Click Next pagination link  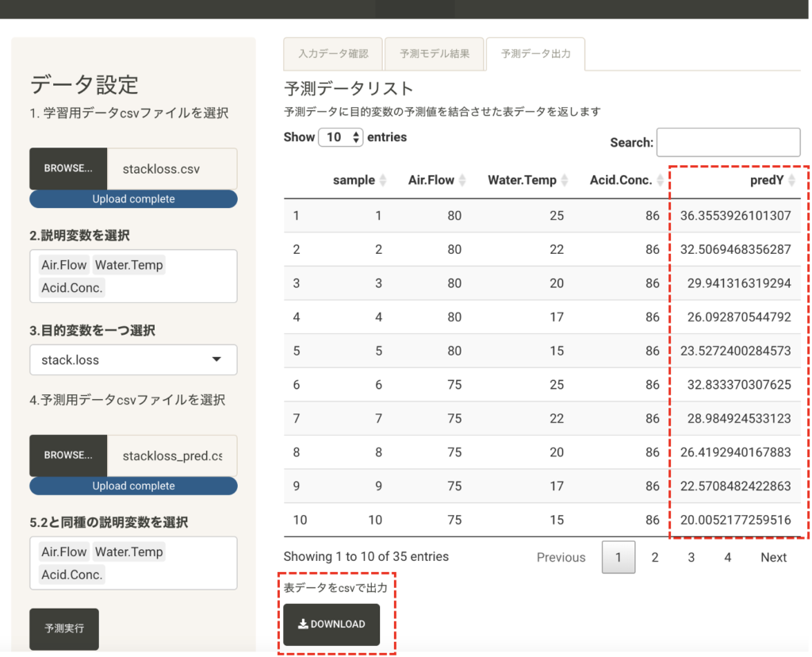tap(773, 558)
